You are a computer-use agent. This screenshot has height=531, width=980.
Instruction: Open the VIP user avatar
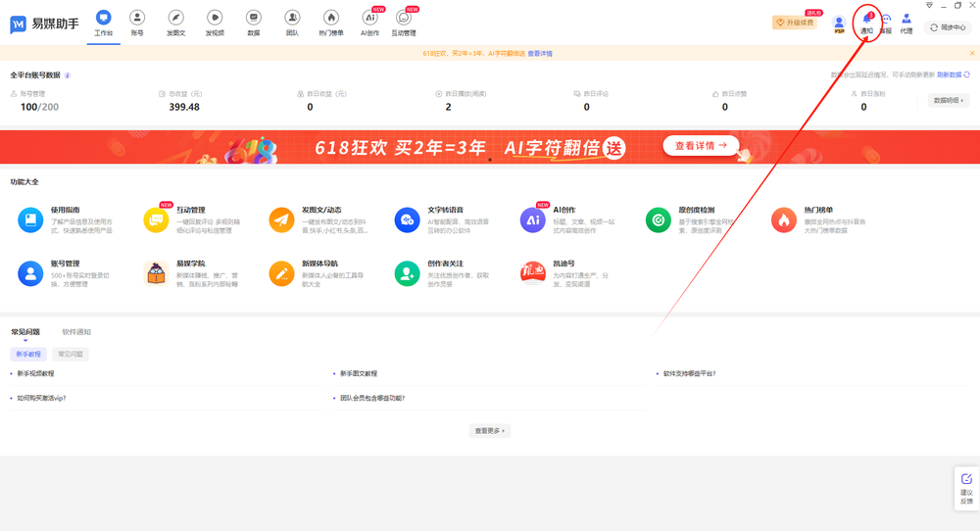pyautogui.click(x=839, y=24)
